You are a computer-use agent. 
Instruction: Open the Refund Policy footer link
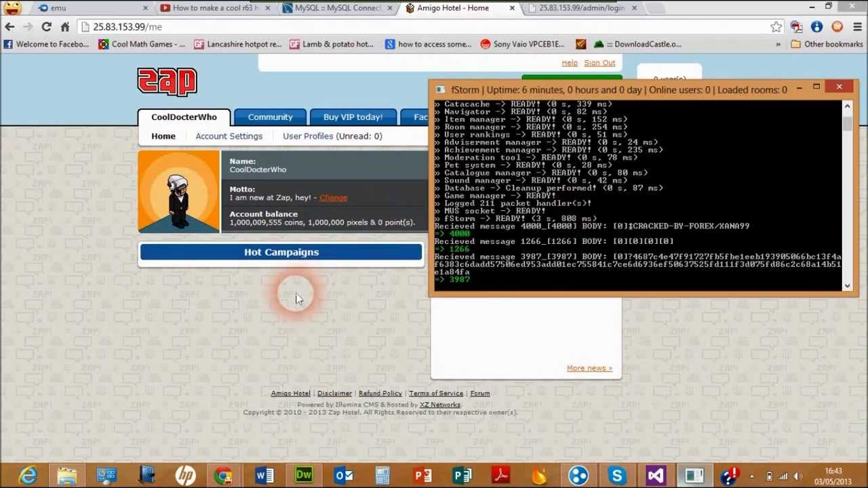380,393
